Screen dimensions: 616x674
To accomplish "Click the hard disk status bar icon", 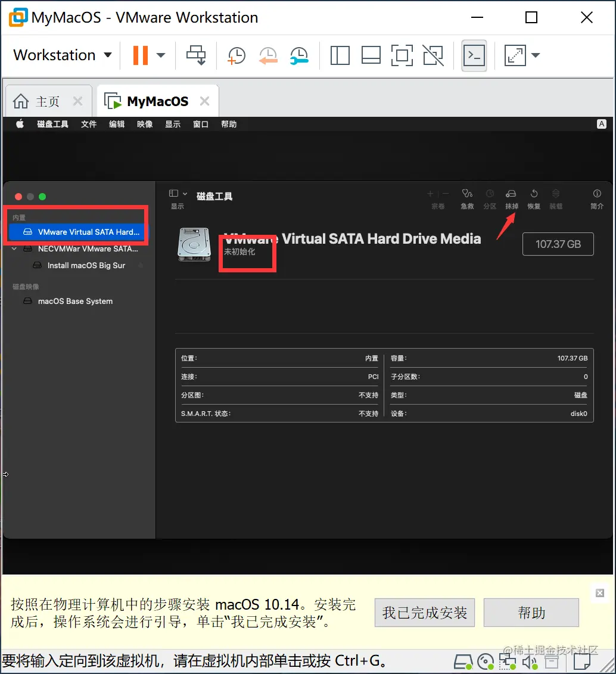I will pos(463,662).
